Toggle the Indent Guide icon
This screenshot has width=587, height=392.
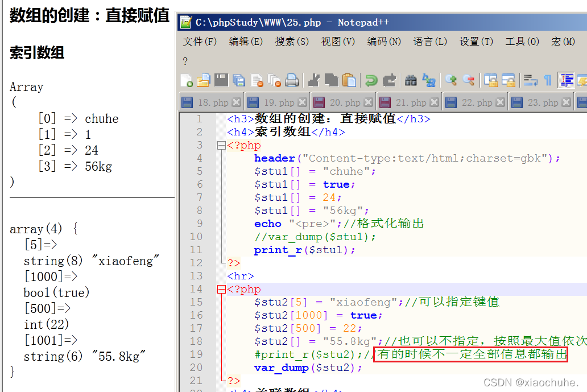click(566, 80)
